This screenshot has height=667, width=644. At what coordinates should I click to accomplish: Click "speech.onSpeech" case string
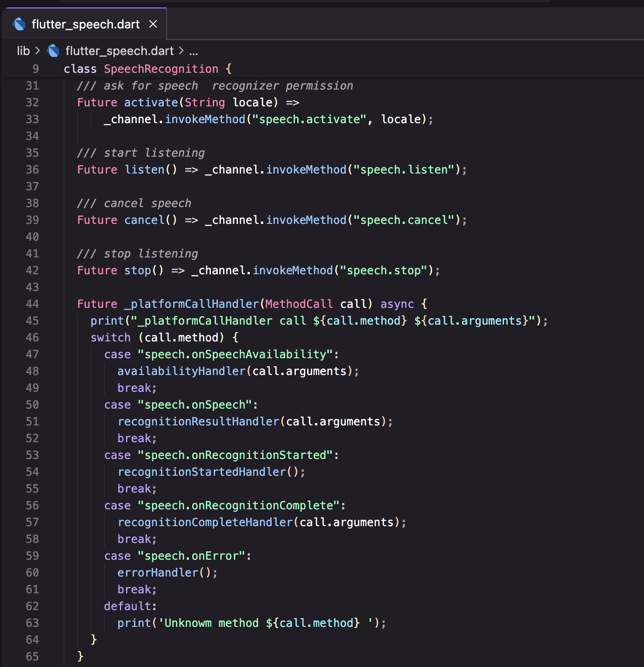click(195, 405)
